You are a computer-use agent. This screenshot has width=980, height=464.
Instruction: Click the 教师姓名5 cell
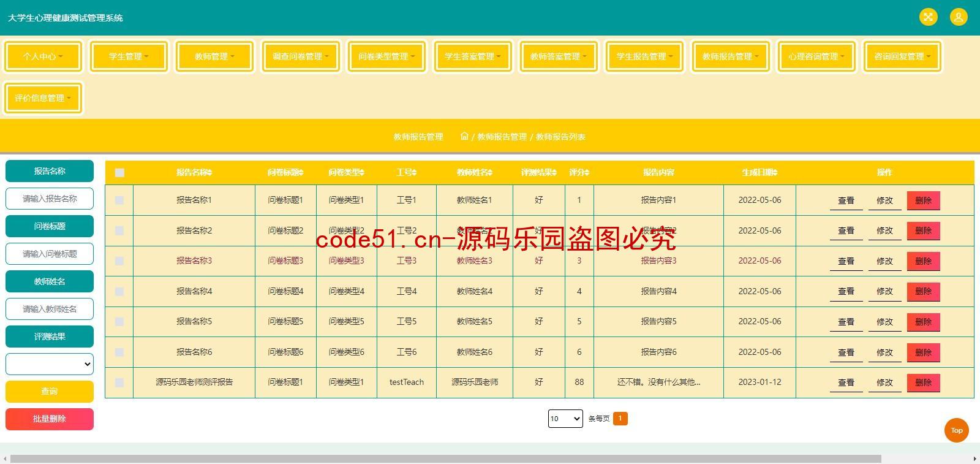tap(474, 321)
